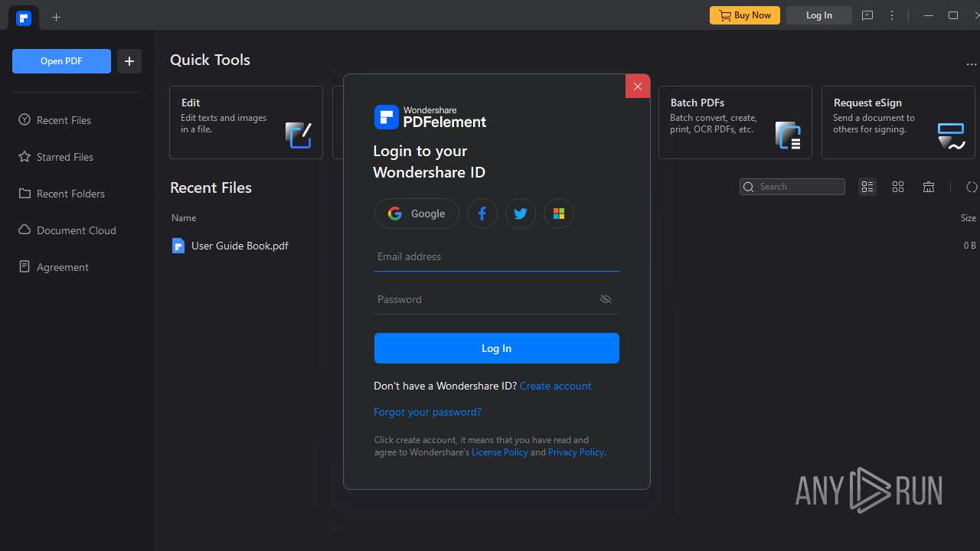Sign in with Google button

pos(416,214)
